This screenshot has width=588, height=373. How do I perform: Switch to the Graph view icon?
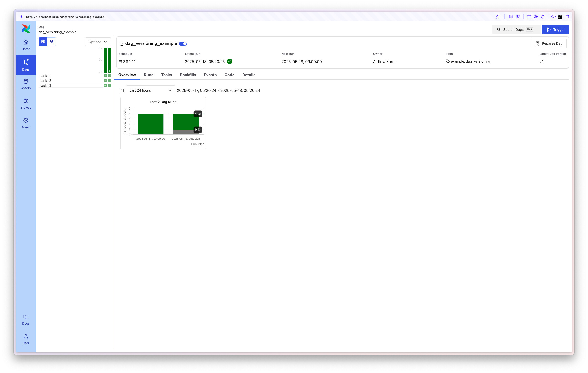click(52, 42)
